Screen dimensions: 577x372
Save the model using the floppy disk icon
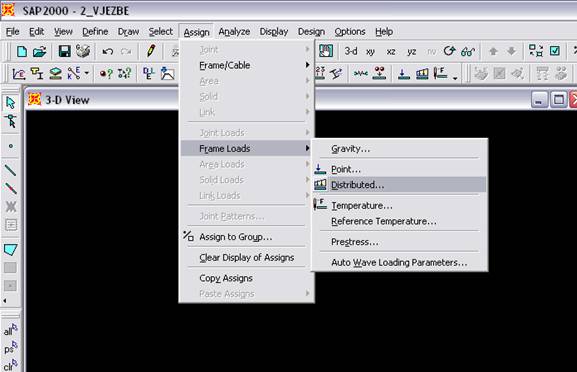coord(64,52)
